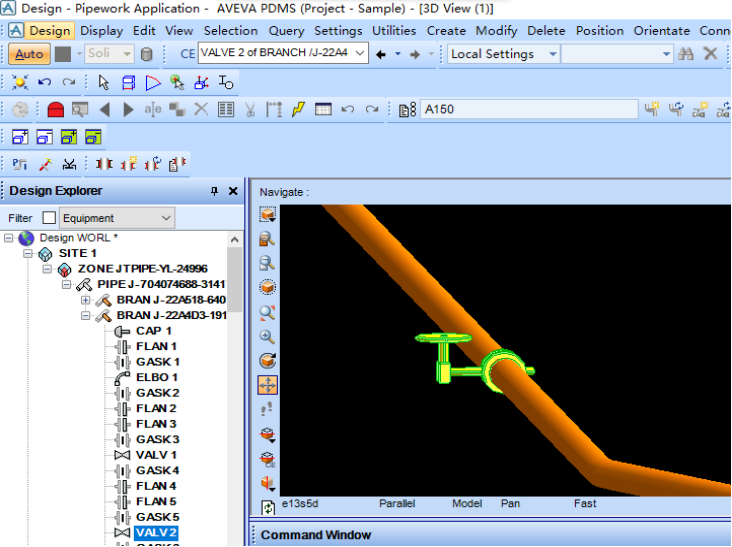Click the red Pipe creation toolbar icon
The image size is (732, 547).
point(55,109)
